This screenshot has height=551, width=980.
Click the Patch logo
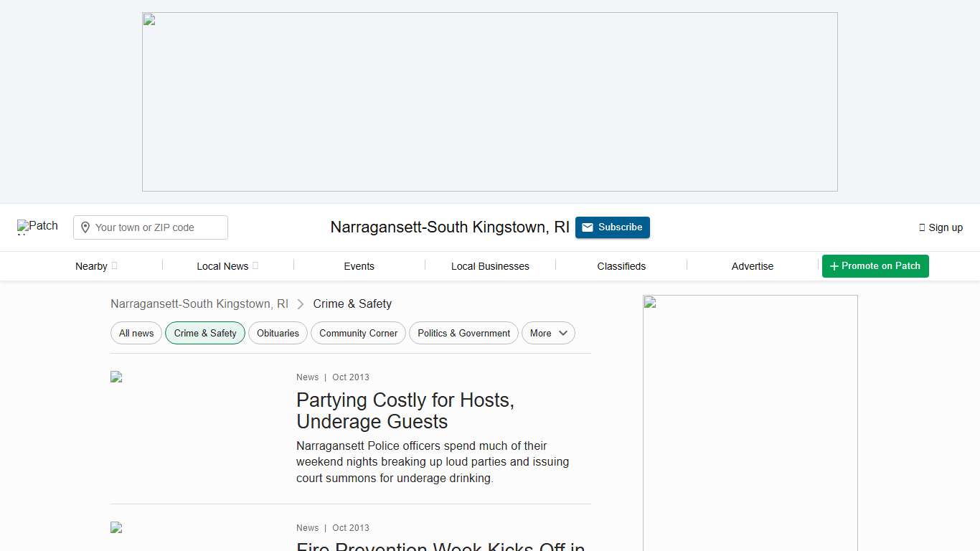coord(37,227)
